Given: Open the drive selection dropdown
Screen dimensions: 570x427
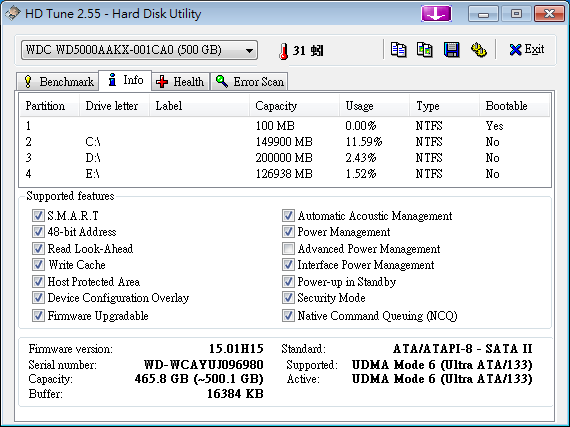Looking at the screenshot, I should pyautogui.click(x=139, y=50).
